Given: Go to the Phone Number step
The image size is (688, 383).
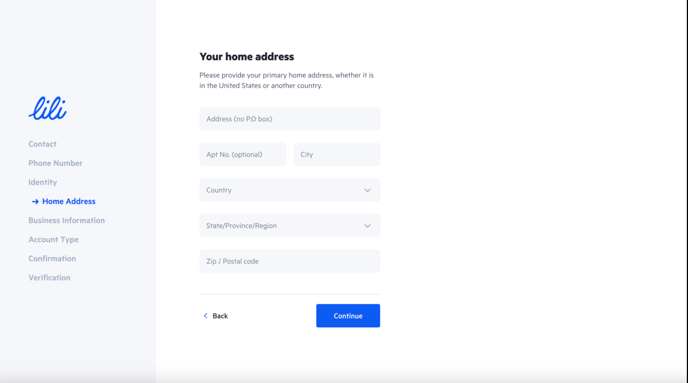Looking at the screenshot, I should [55, 163].
